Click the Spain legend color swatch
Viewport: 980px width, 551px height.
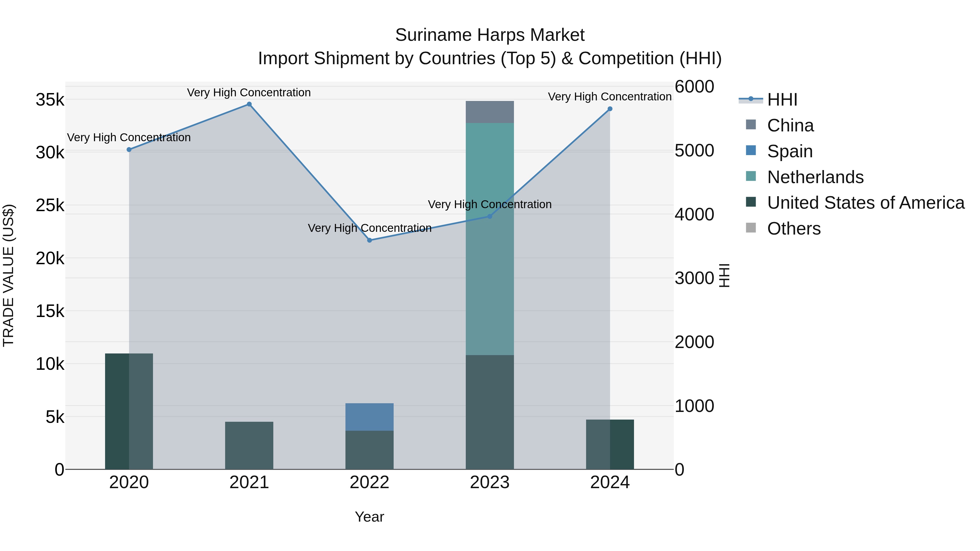(751, 150)
